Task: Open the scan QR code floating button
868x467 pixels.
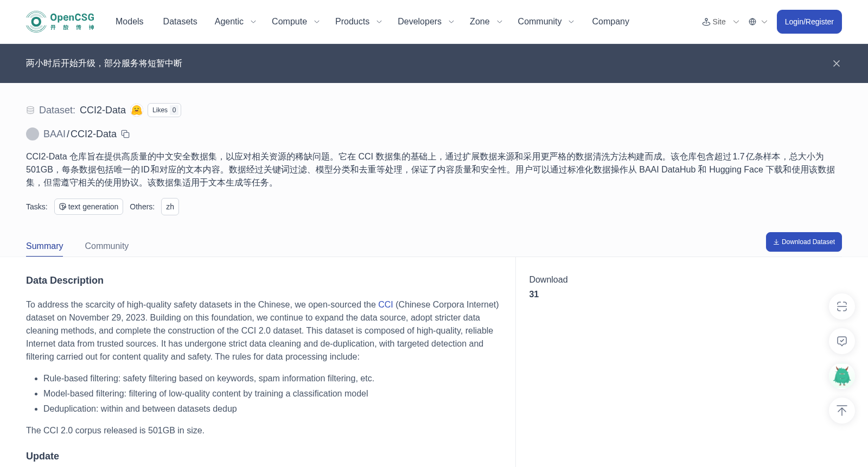Action: pos(842,306)
